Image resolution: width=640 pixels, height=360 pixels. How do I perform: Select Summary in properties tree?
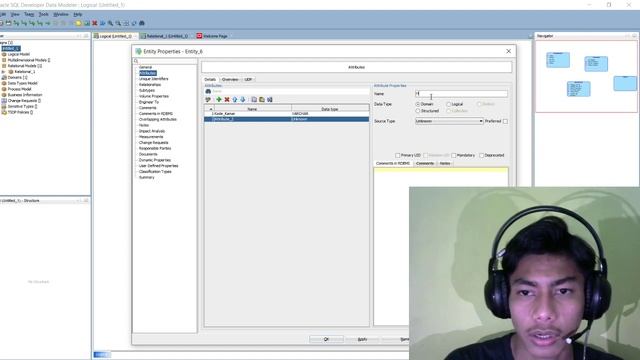(147, 178)
